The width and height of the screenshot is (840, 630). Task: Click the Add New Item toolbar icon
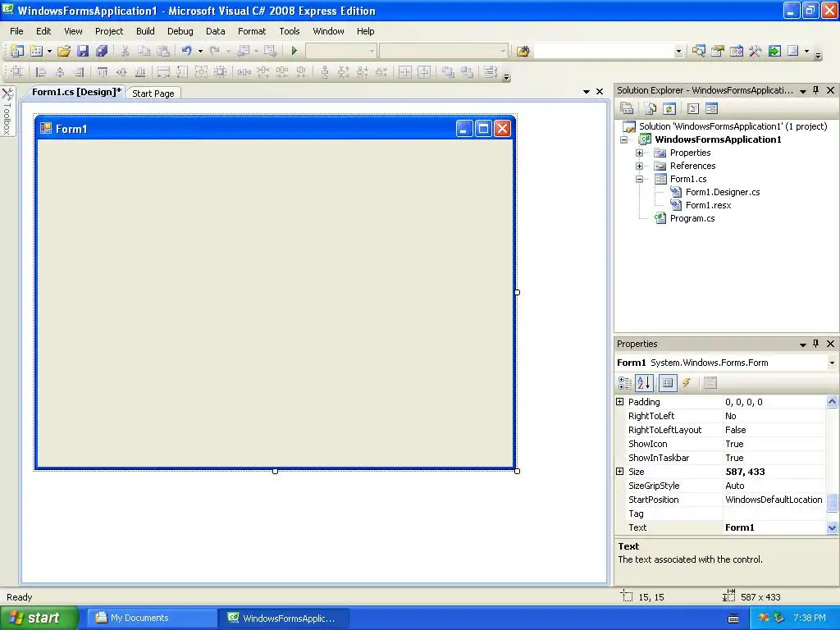(36, 51)
